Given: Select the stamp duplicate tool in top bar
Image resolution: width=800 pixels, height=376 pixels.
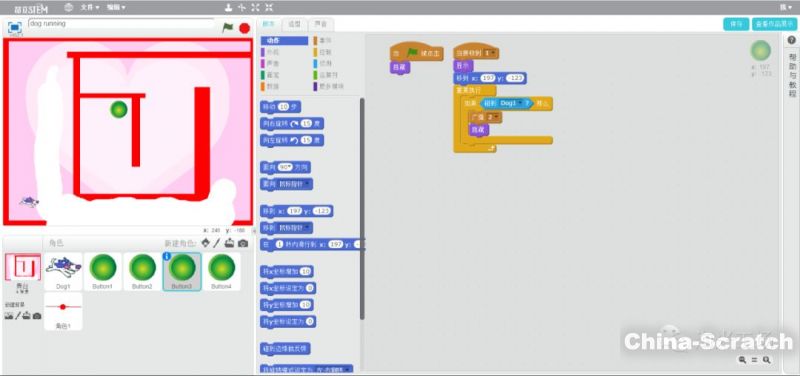Looking at the screenshot, I should [229, 8].
